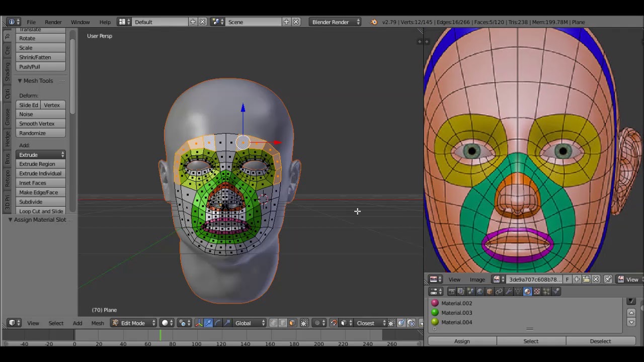Open the viewport Mesh menu
Image resolution: width=644 pixels, height=362 pixels.
pos(98,323)
